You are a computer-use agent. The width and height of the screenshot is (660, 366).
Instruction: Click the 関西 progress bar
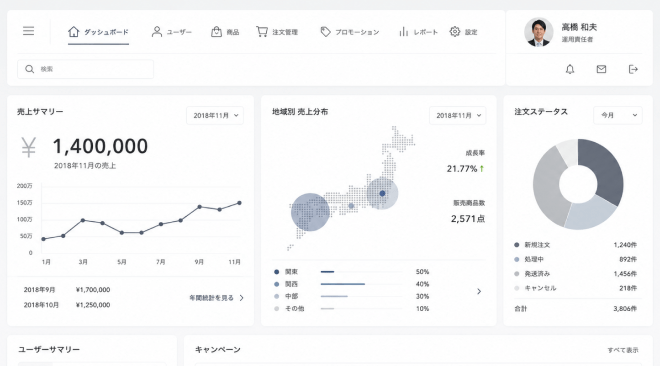tap(361, 284)
